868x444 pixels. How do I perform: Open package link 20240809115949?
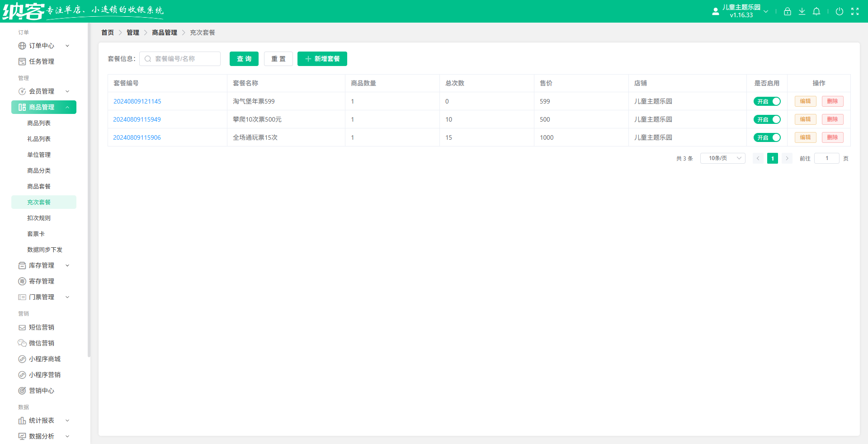pyautogui.click(x=137, y=119)
